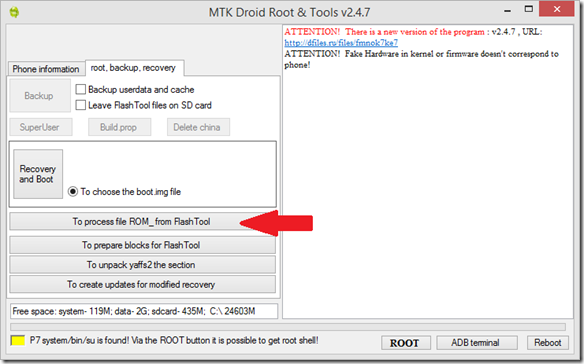Click the Backup button
584x364 pixels.
[x=39, y=96]
